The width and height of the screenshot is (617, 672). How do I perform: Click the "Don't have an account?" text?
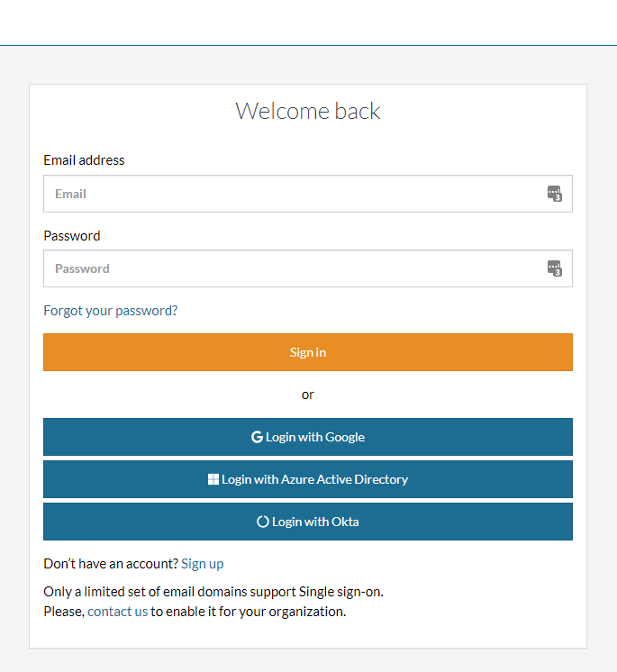click(110, 564)
